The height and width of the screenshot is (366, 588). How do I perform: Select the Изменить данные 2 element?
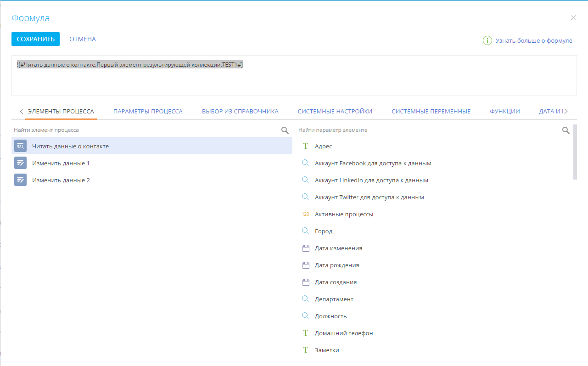[x=152, y=180]
